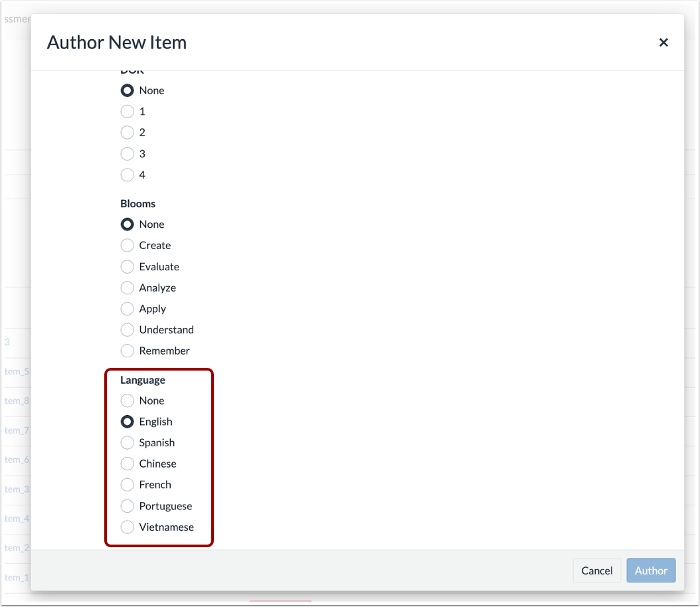Choose French as the language
This screenshot has height=607, width=700.
(x=127, y=485)
